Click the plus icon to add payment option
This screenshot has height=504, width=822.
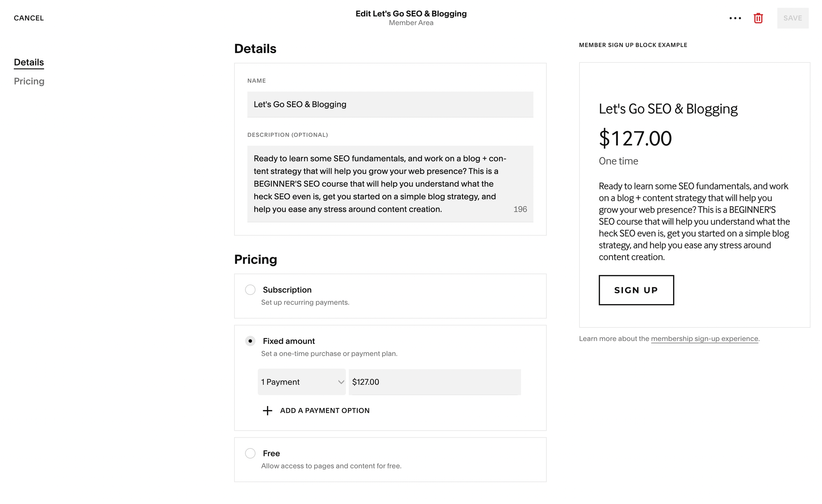(x=267, y=411)
